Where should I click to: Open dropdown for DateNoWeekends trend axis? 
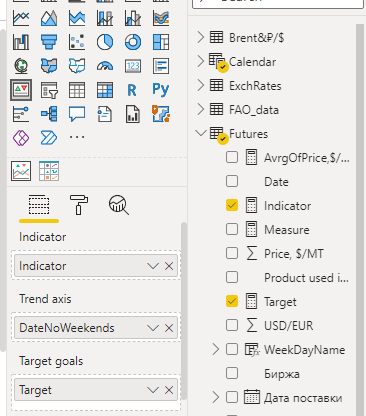(153, 328)
